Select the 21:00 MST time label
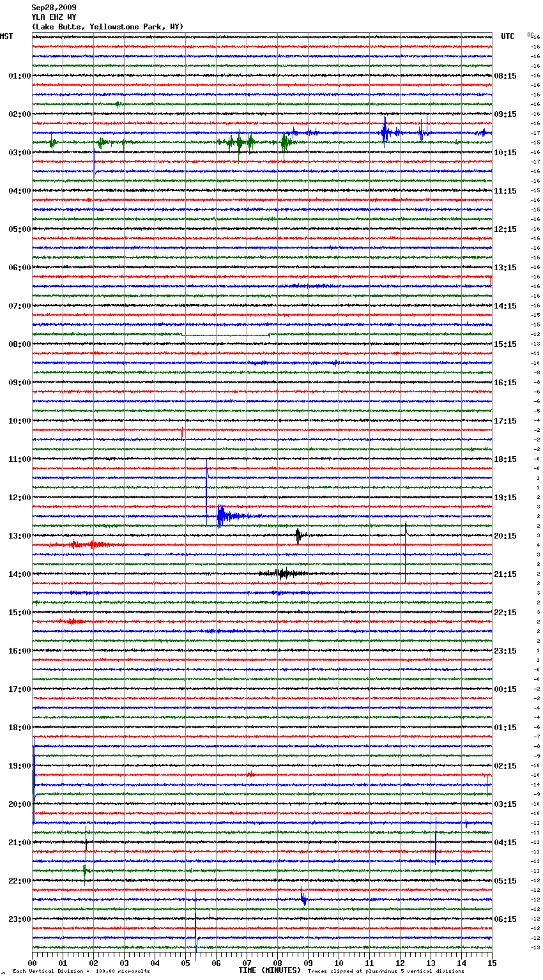The height and width of the screenshot is (980, 543). [20, 843]
